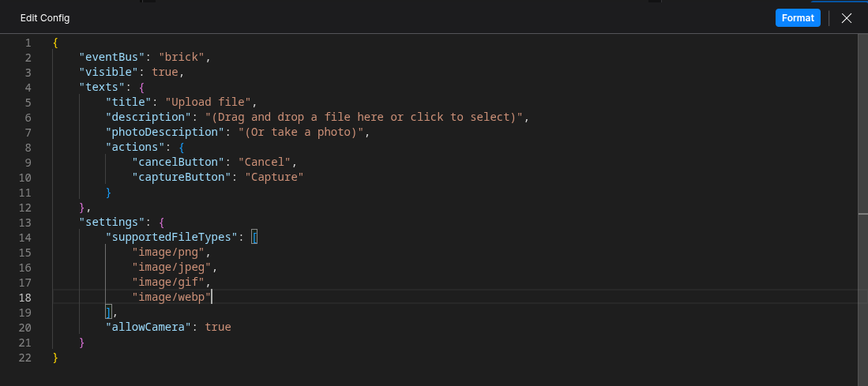Viewport: 868px width, 386px height.
Task: Click line number 13 in gutter
Action: click(24, 223)
